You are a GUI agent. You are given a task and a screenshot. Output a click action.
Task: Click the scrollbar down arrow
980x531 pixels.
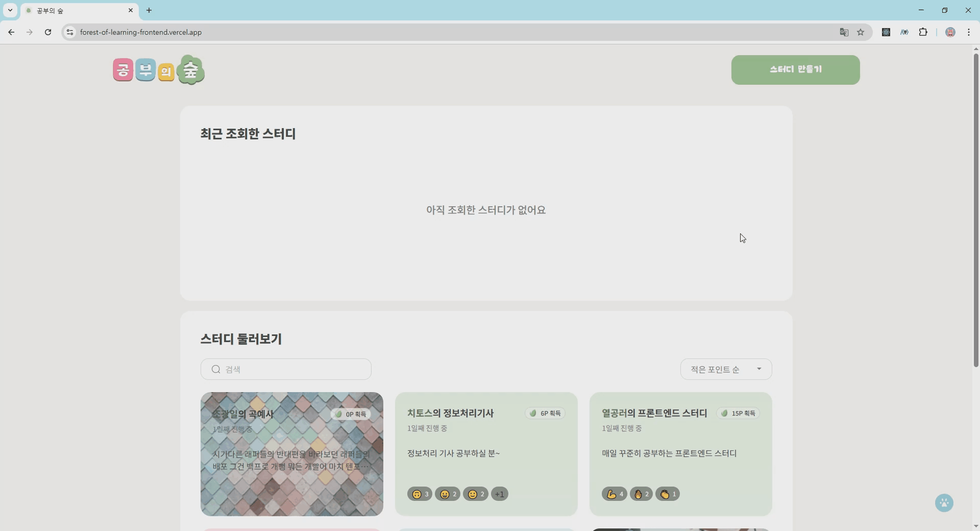click(976, 526)
